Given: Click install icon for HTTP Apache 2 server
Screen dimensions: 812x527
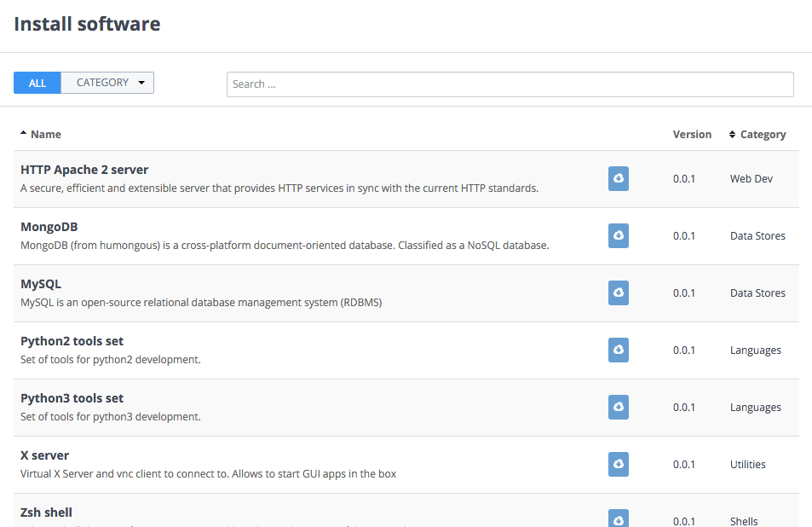Looking at the screenshot, I should tap(619, 178).
